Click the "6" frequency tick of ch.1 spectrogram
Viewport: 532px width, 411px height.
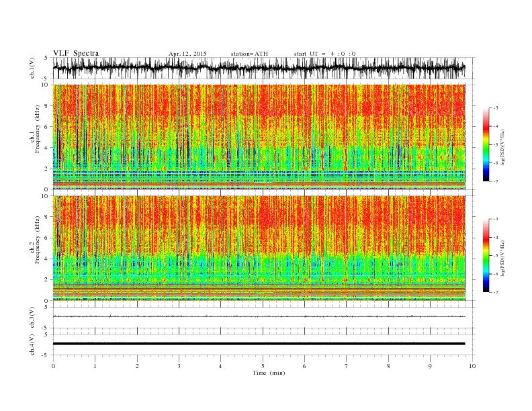[x=47, y=127]
